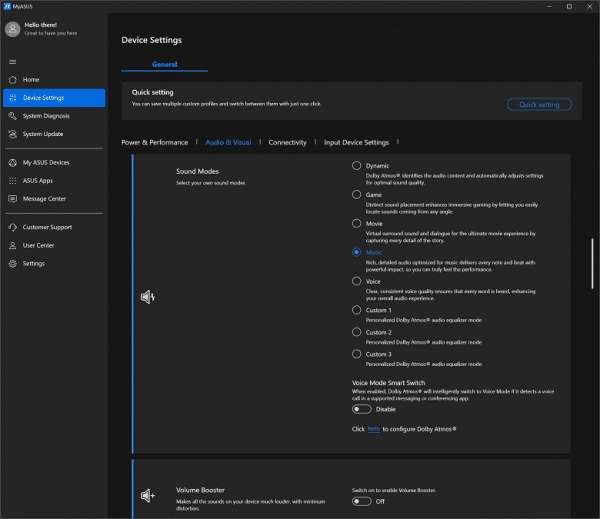Follow the 'here' link to configure Dolby Atmos
600x519 pixels.
[x=372, y=428]
